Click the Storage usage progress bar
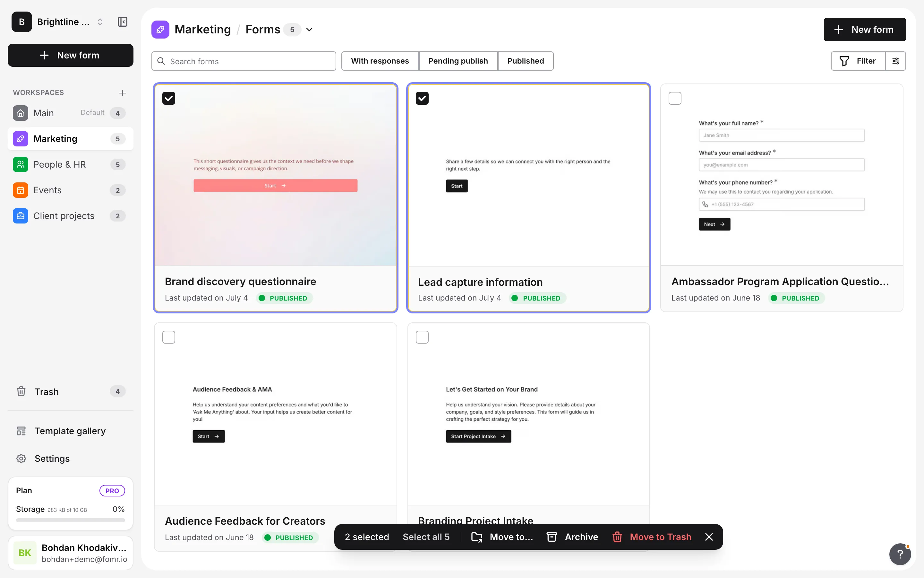The height and width of the screenshot is (578, 924). [71, 520]
